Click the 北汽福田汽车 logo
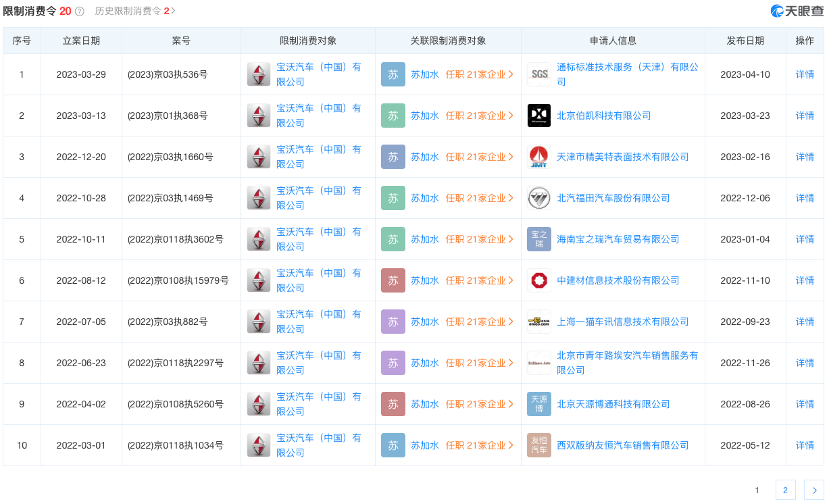829x504 pixels. tap(539, 198)
